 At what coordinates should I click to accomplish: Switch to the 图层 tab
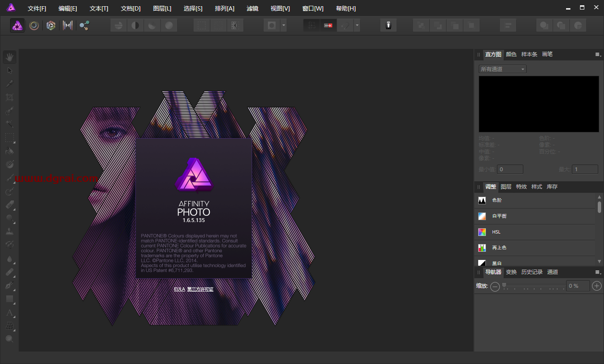[x=506, y=187]
